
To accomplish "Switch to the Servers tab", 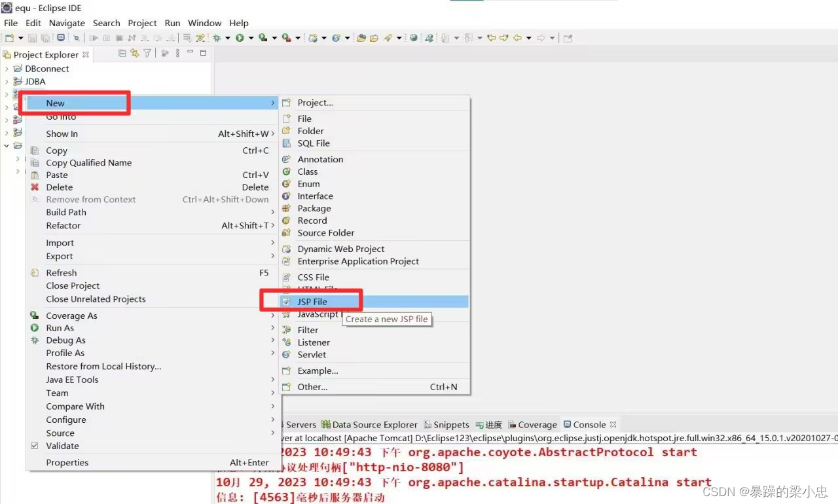I will pyautogui.click(x=300, y=425).
